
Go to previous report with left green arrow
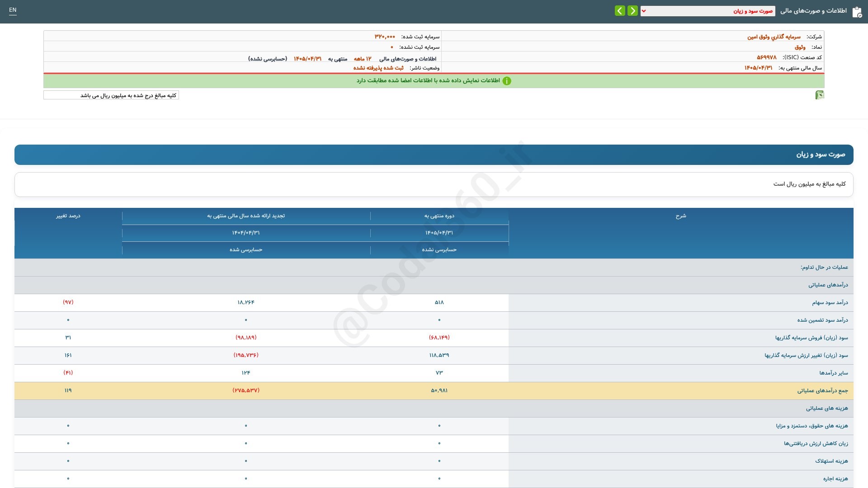[x=620, y=10]
